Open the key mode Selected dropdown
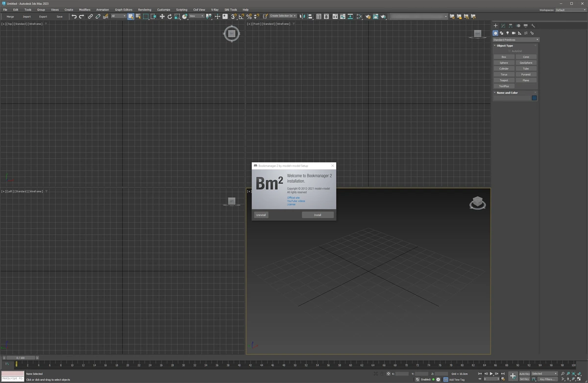Image resolution: width=588 pixels, height=383 pixels. coord(544,374)
